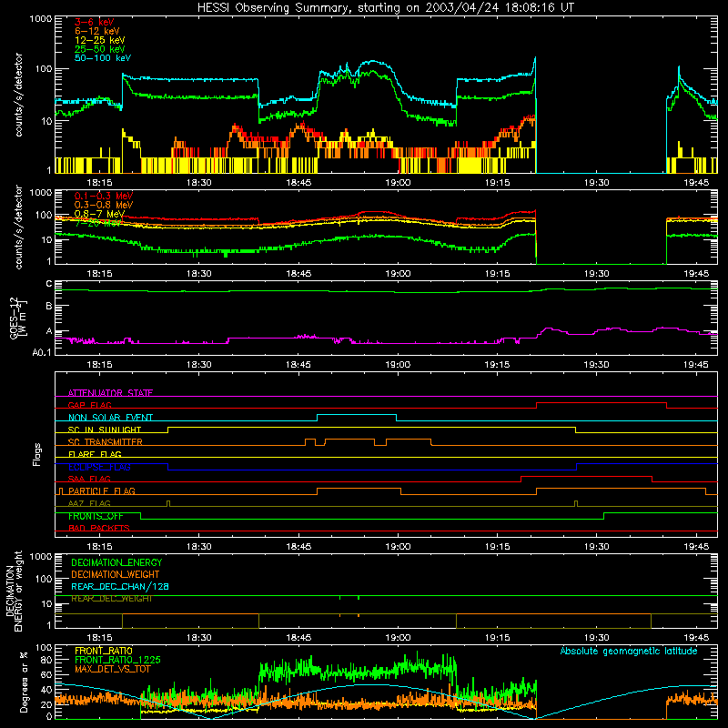Select the GAP_FLAG label
This screenshot has width=728, height=728.
(x=90, y=405)
